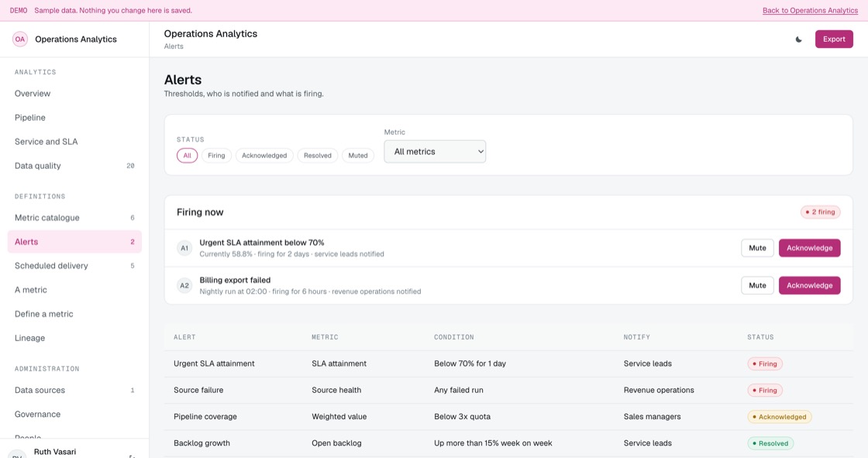Follow Back to Operations Analytics link
Viewport: 868px width, 458px height.
click(810, 11)
